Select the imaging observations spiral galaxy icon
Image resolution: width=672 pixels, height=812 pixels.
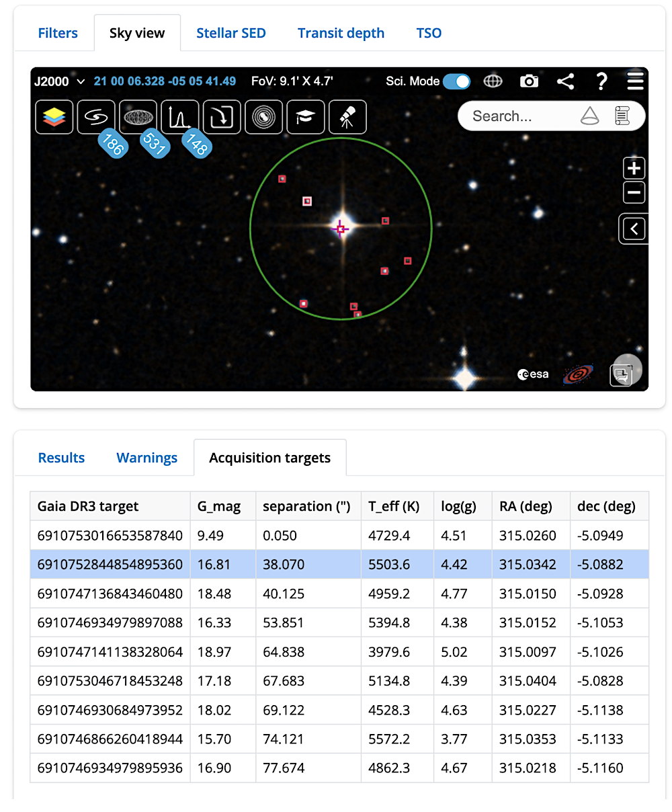(x=96, y=116)
